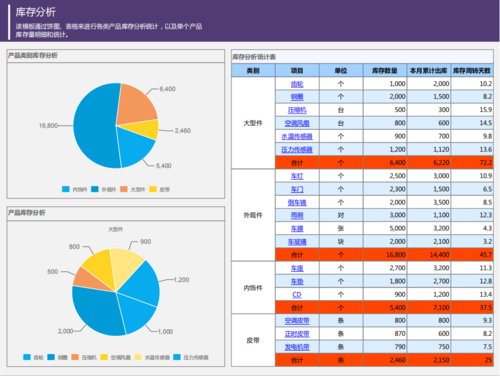
Task: Click the 雨刷 link
Action: click(x=297, y=216)
